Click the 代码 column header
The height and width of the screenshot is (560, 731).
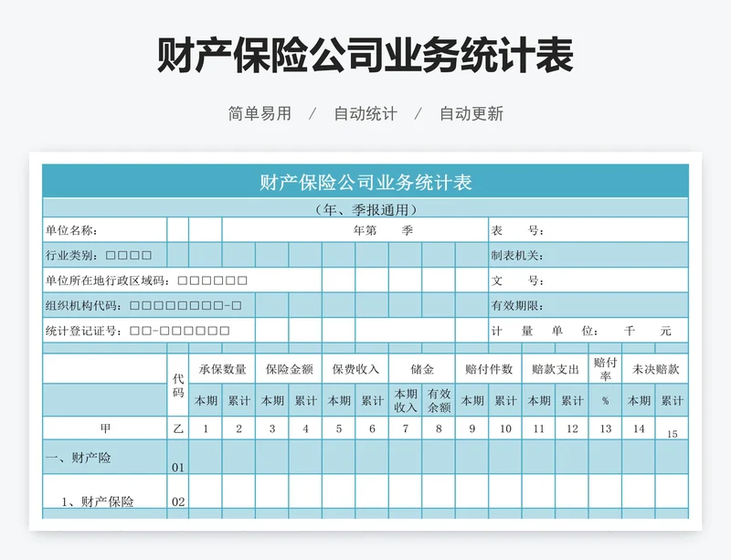[178, 386]
